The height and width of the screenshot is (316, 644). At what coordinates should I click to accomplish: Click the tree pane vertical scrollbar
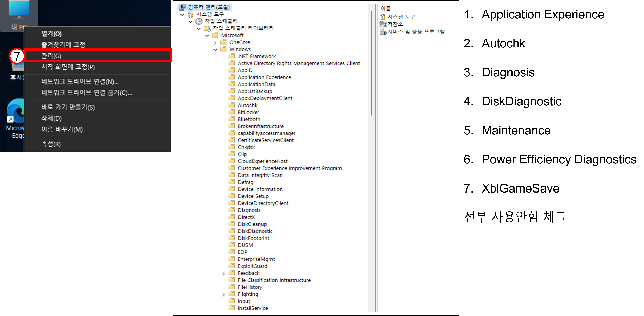371,63
